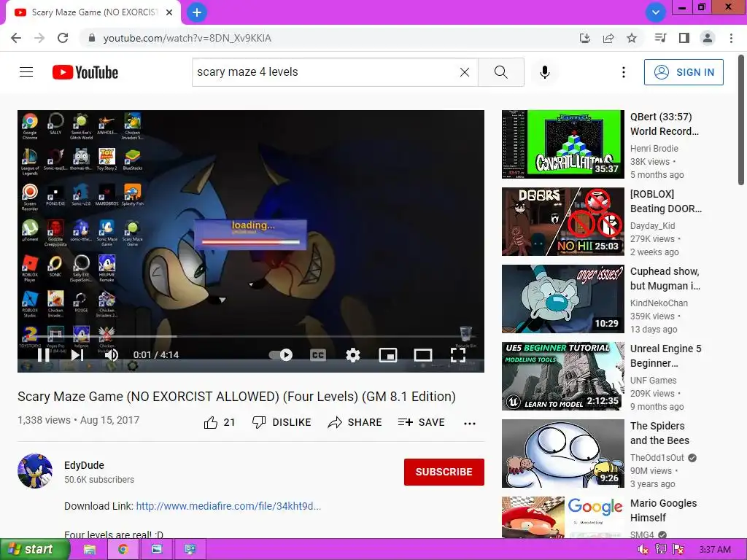This screenshot has height=560, width=747.
Task: Open the YouTube hamburger guide menu
Action: 26,72
